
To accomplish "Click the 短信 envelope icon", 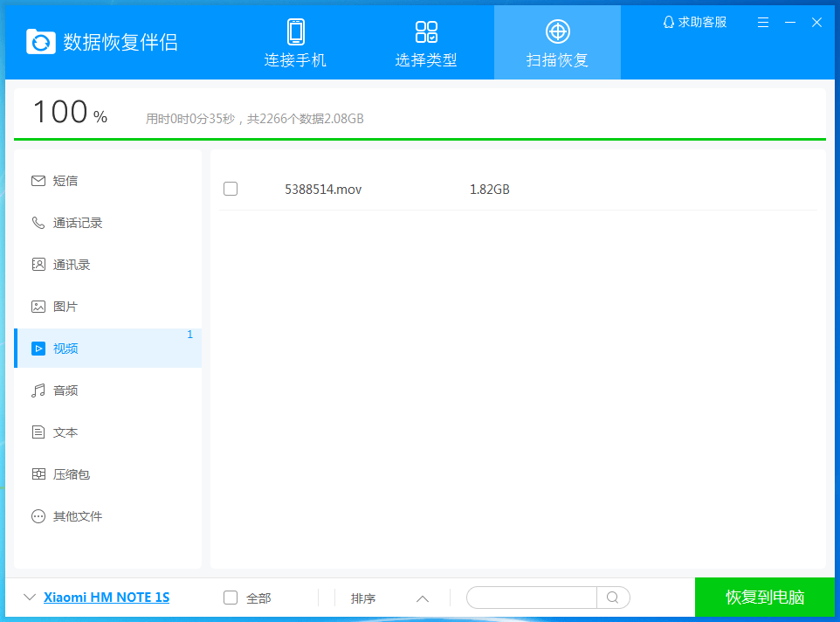I will 38,181.
